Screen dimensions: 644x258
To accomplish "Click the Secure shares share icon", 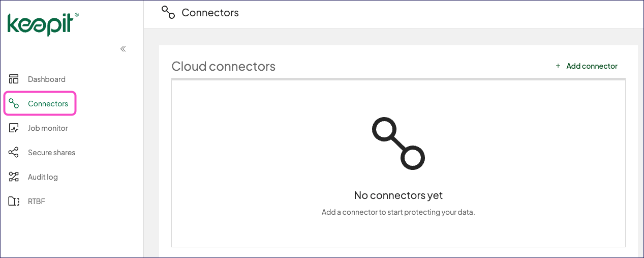I will click(14, 153).
